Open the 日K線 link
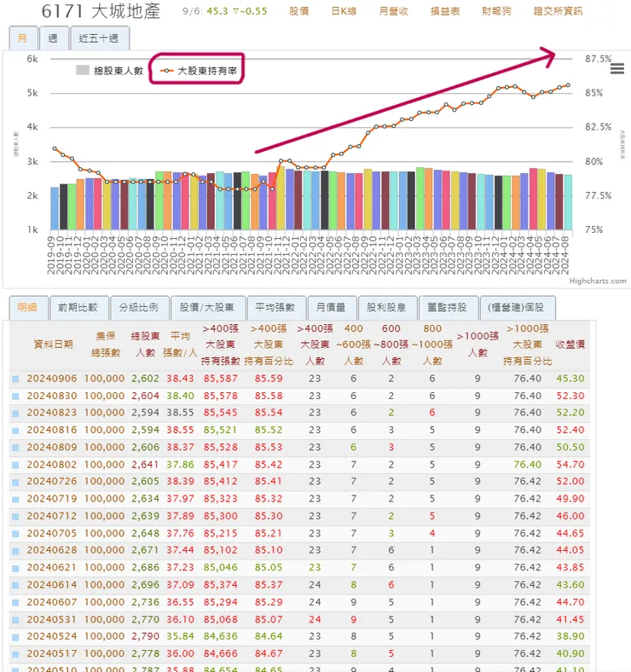 click(344, 11)
